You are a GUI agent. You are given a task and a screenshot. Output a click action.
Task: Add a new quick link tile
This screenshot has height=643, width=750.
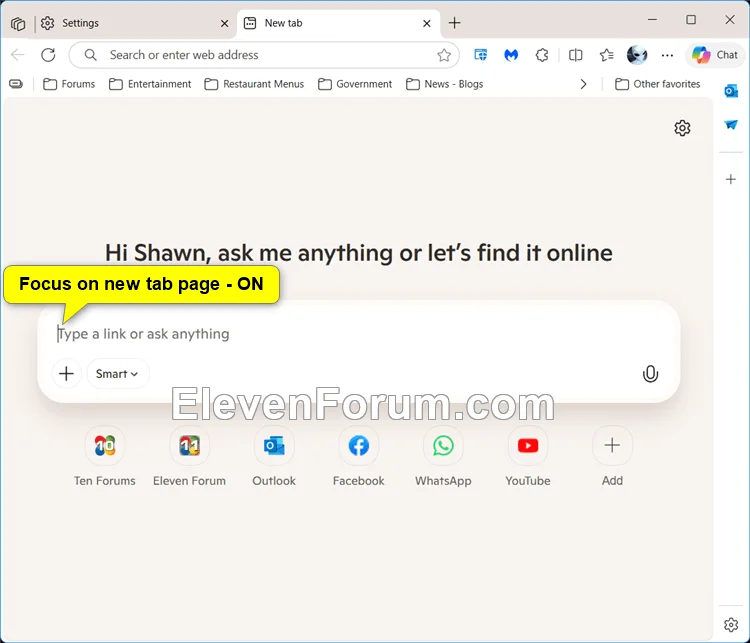pos(612,457)
